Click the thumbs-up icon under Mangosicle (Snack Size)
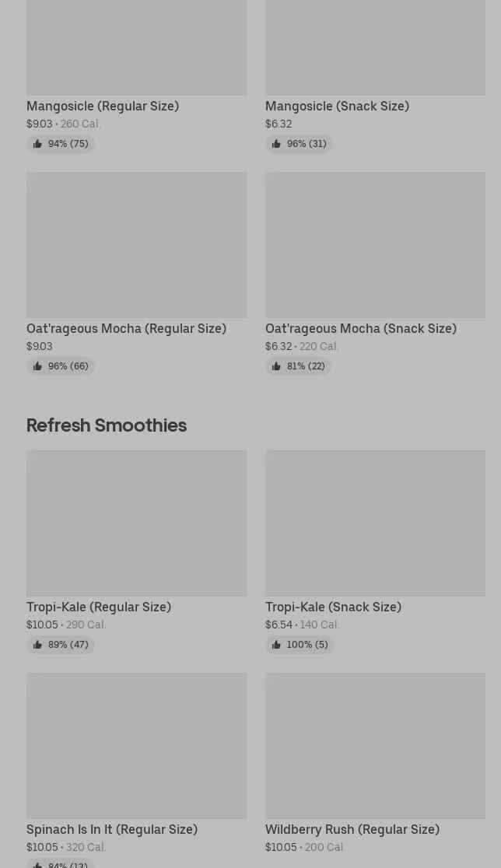The height and width of the screenshot is (868, 501). 276,144
